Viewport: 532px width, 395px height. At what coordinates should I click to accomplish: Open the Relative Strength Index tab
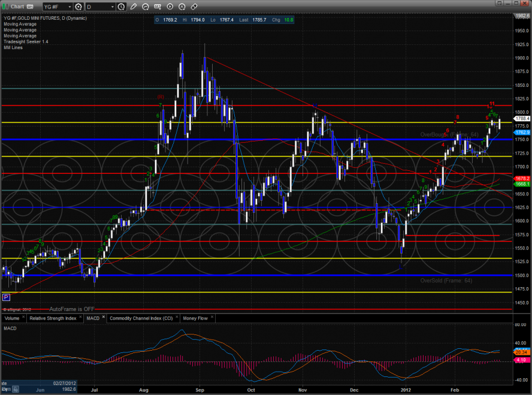[x=53, y=318]
